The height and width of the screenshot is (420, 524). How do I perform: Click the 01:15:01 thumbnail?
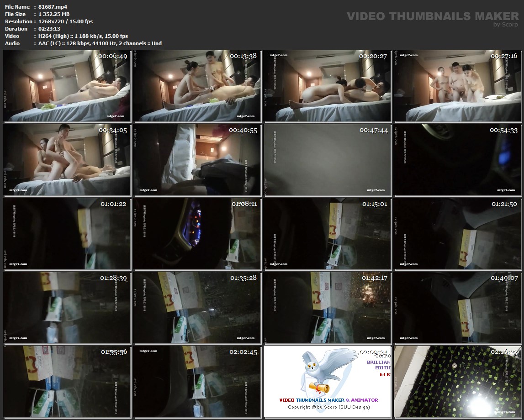(x=328, y=234)
